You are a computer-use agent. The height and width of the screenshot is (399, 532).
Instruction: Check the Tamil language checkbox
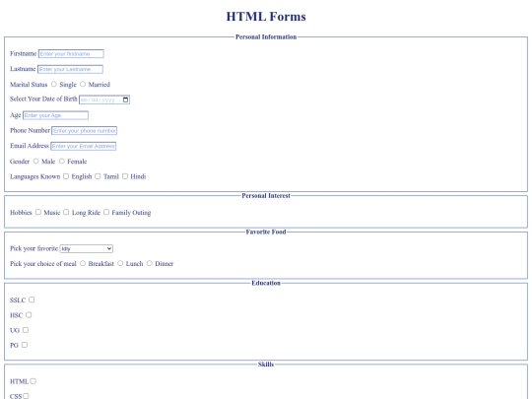(x=98, y=176)
